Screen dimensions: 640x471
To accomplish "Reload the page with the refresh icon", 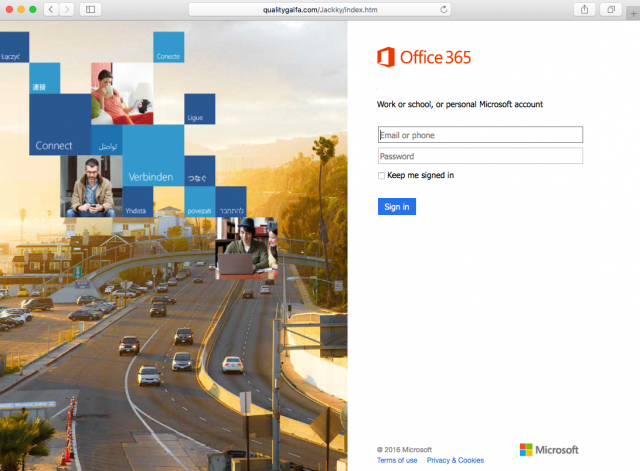I will 444,9.
